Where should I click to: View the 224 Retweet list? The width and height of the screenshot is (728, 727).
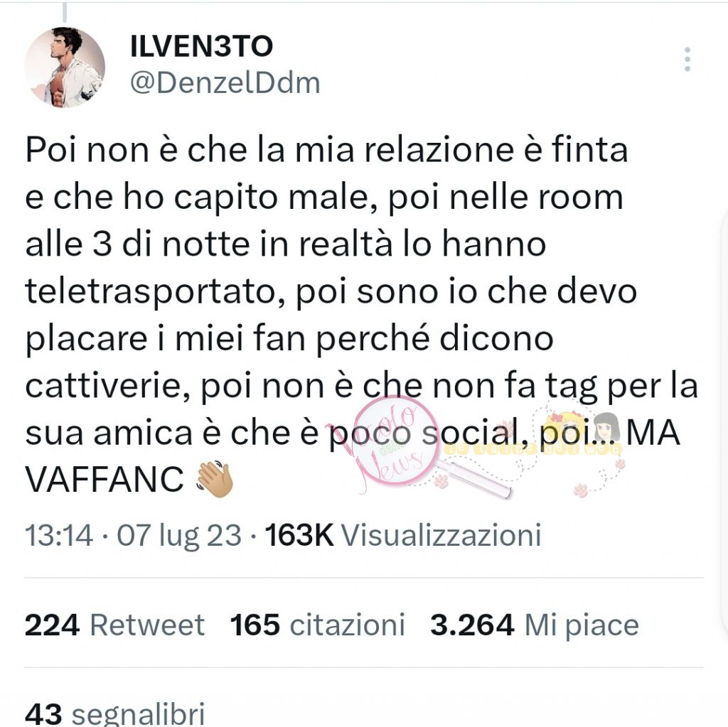[x=114, y=625]
